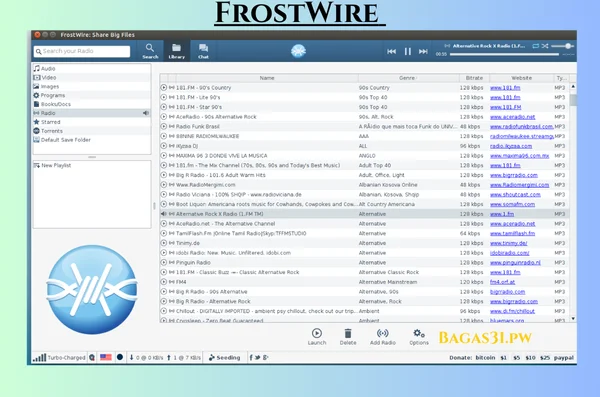This screenshot has height=397, width=600.
Task: Play AceRadio - 90s Alternative Rock icon
Action: (x=163, y=117)
